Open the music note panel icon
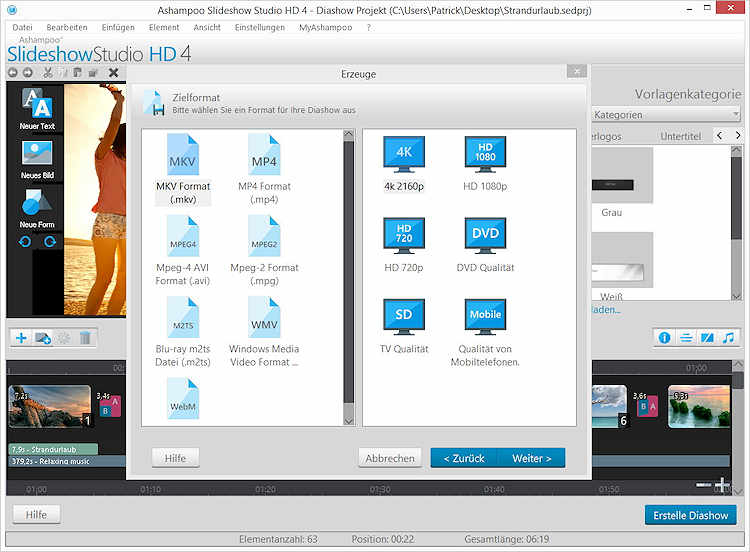This screenshot has height=552, width=750. click(728, 338)
